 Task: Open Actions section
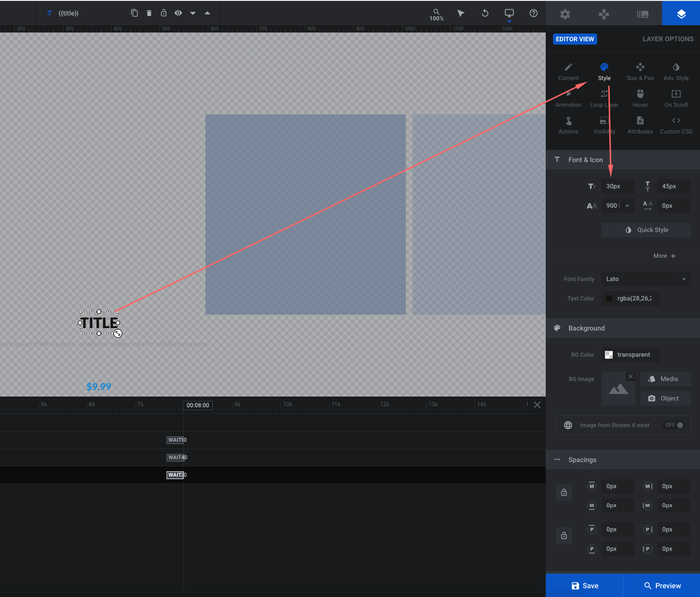pyautogui.click(x=569, y=125)
